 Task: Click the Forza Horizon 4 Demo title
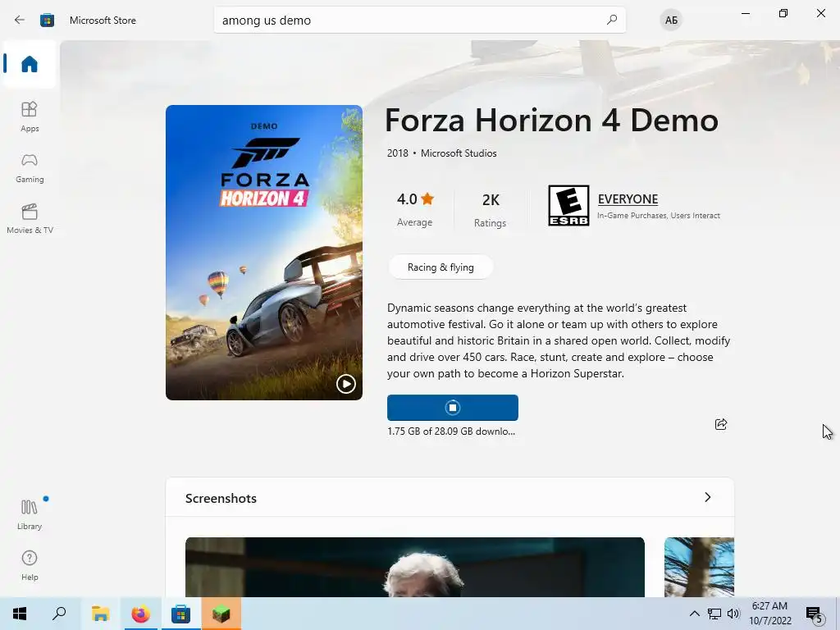click(x=551, y=120)
